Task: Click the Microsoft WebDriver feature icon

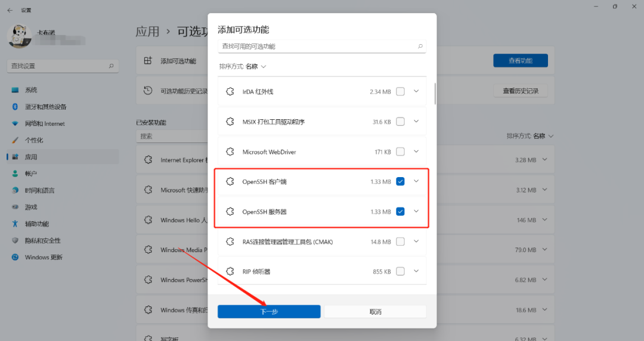Action: point(230,151)
